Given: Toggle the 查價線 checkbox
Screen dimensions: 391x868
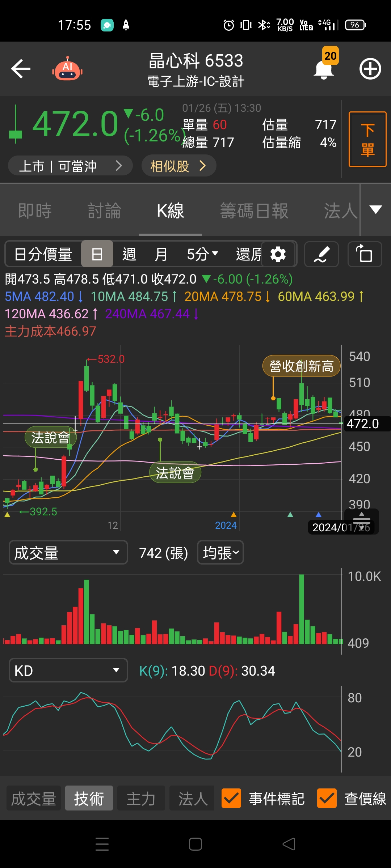Looking at the screenshot, I should (327, 798).
